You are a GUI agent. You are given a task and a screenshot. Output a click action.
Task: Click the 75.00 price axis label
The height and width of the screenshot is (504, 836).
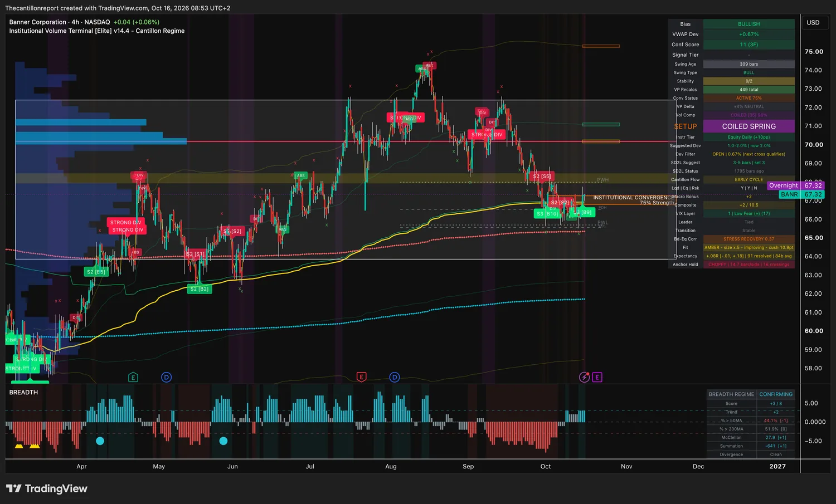(814, 52)
